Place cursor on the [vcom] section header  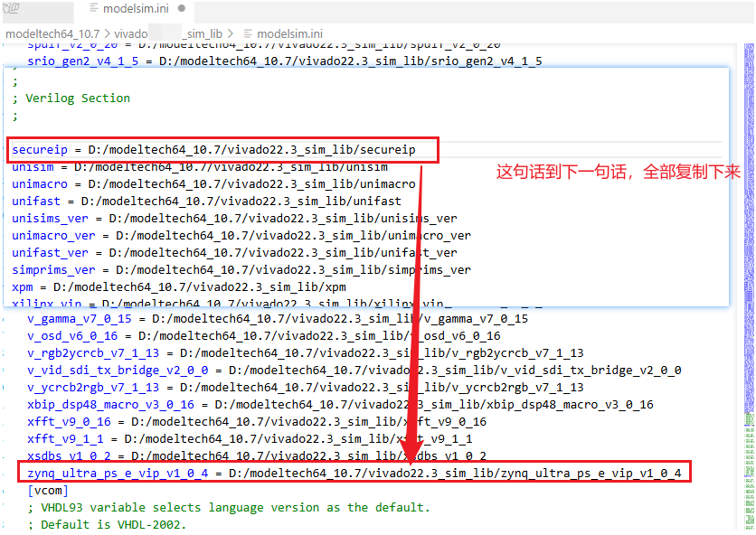click(x=48, y=490)
